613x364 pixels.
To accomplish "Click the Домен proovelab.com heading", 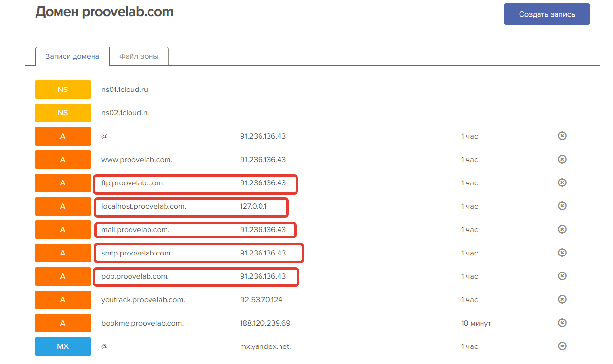I will point(104,12).
